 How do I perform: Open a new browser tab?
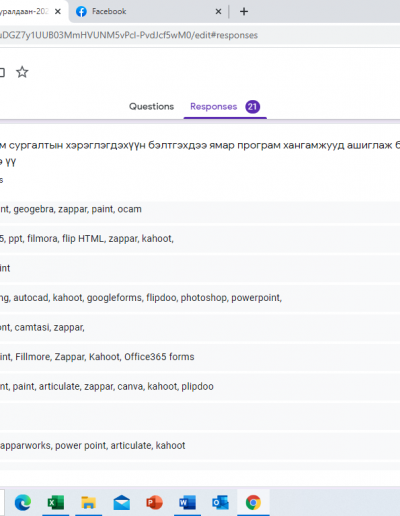coord(244,12)
